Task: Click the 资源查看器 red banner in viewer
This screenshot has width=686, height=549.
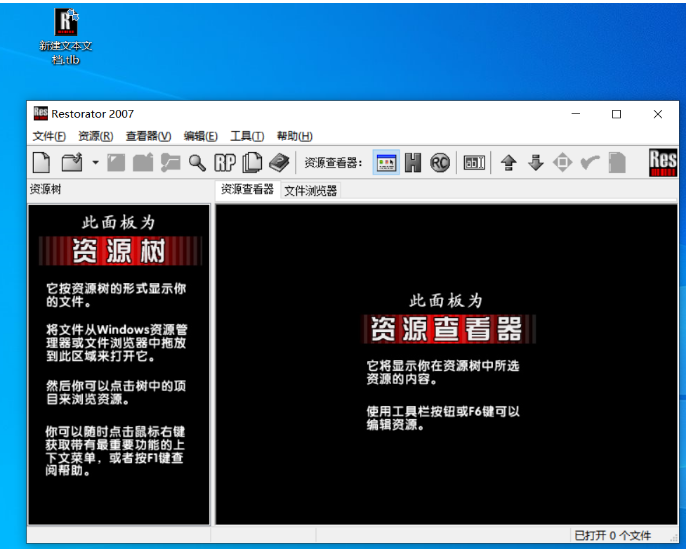Action: [x=449, y=329]
